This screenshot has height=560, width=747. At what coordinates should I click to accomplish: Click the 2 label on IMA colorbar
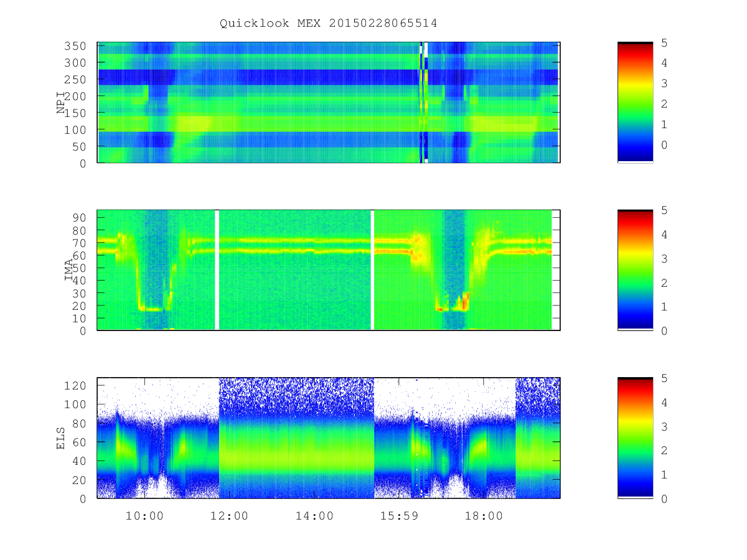[x=664, y=282]
